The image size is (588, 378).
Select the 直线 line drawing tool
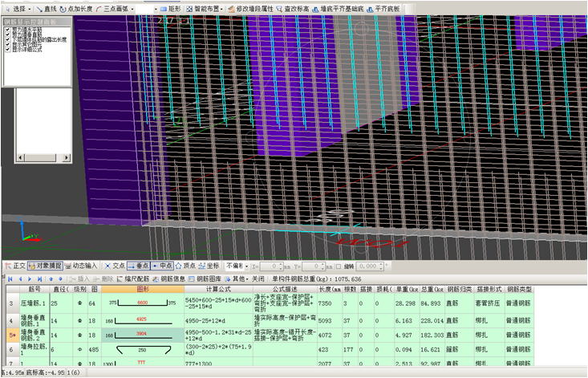coord(46,9)
